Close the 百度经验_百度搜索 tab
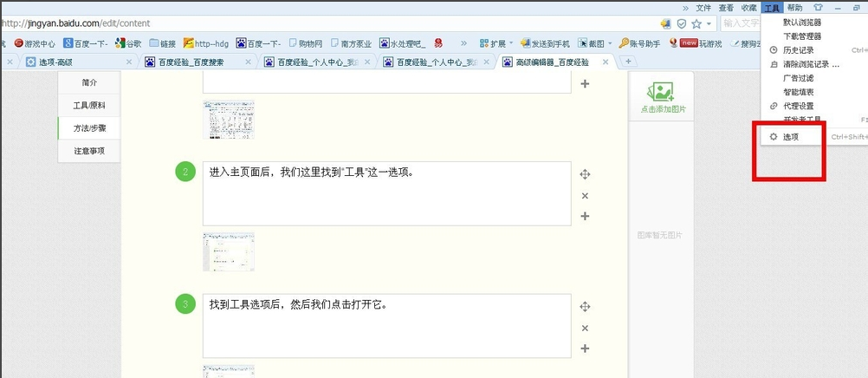This screenshot has width=868, height=378. [x=248, y=62]
